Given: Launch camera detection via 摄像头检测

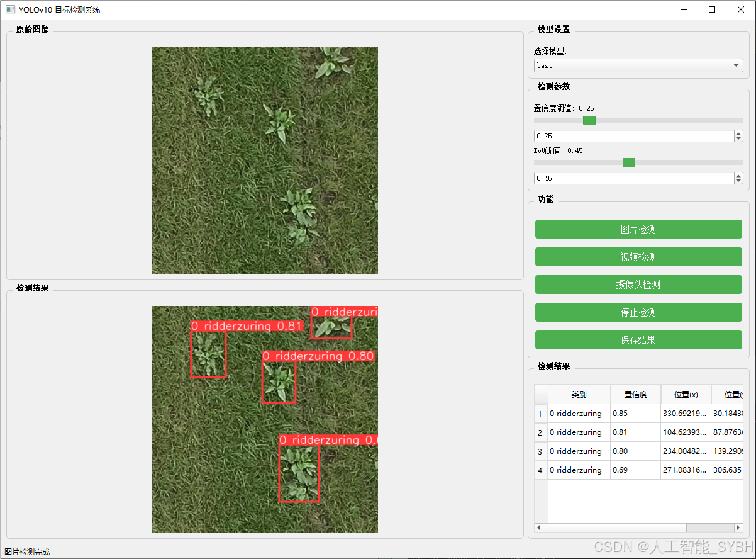Looking at the screenshot, I should [638, 285].
